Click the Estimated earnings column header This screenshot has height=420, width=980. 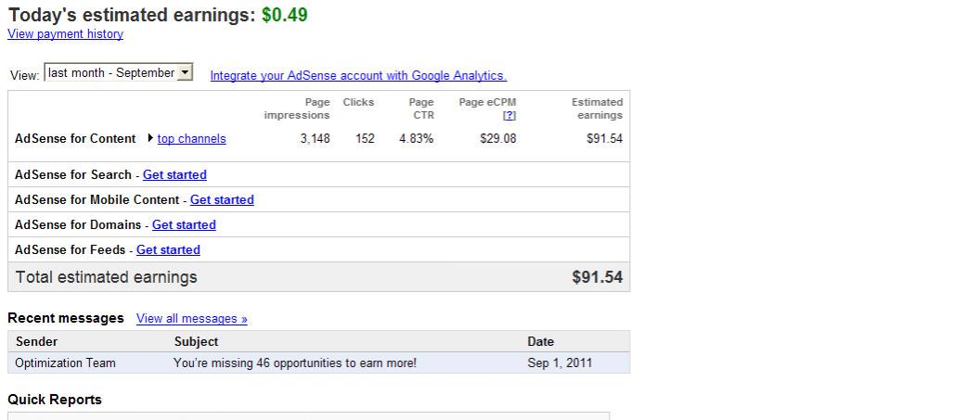(597, 108)
